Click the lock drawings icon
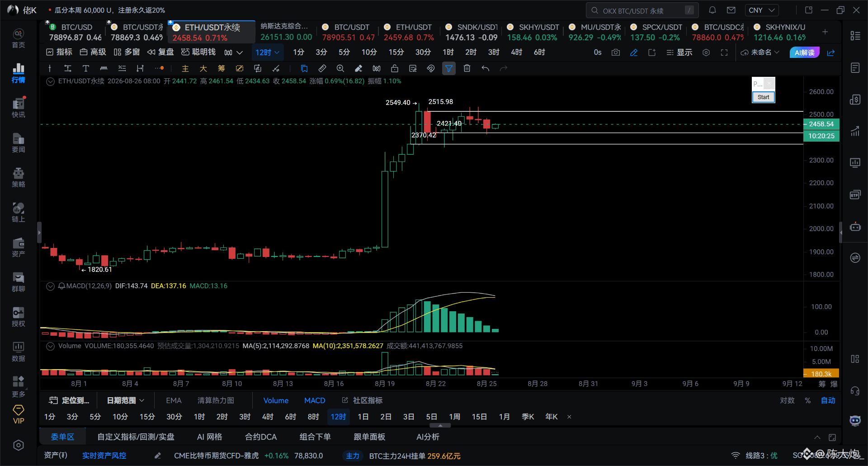 [x=395, y=68]
